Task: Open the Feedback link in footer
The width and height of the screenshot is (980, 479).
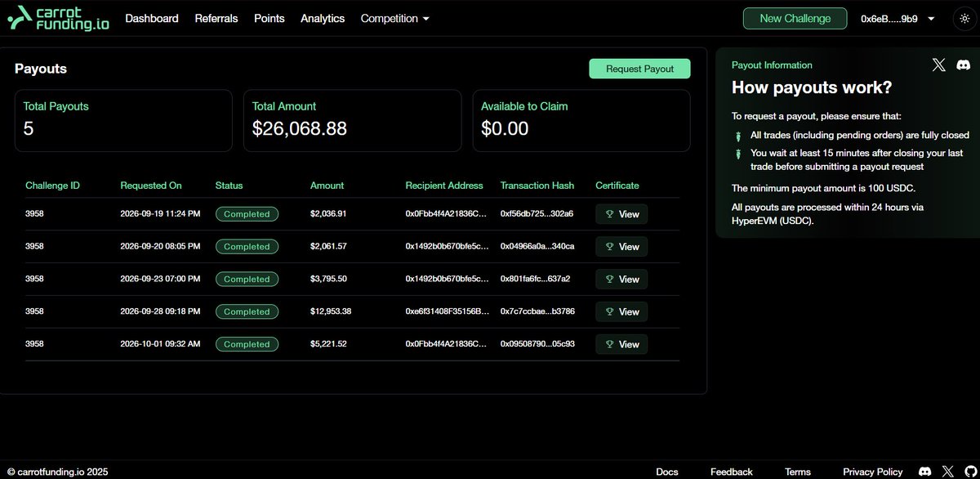Action: pyautogui.click(x=731, y=472)
